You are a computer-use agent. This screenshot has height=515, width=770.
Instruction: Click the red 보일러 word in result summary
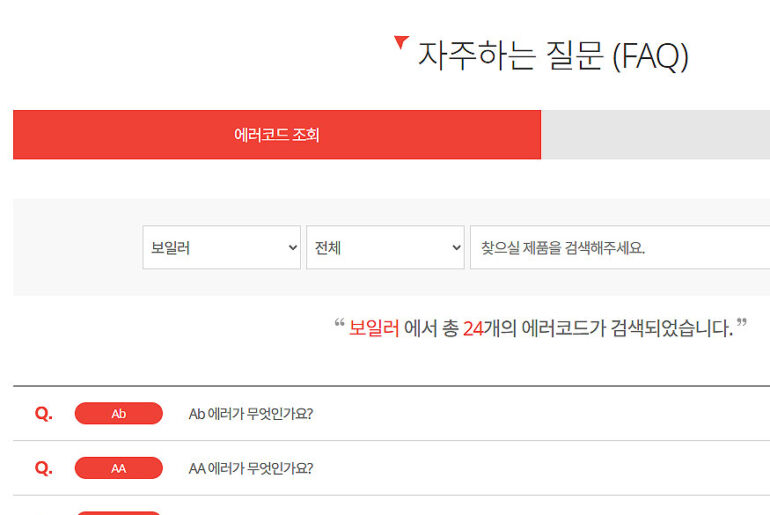coord(373,328)
